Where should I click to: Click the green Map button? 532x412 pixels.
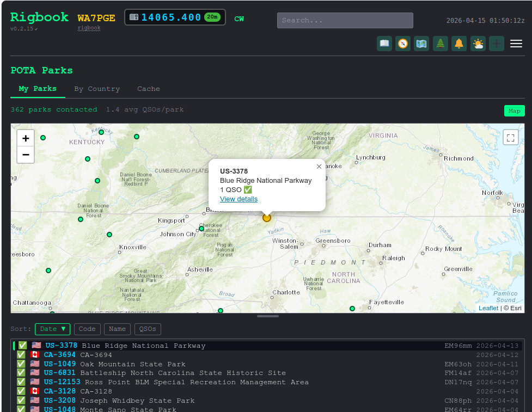514,110
